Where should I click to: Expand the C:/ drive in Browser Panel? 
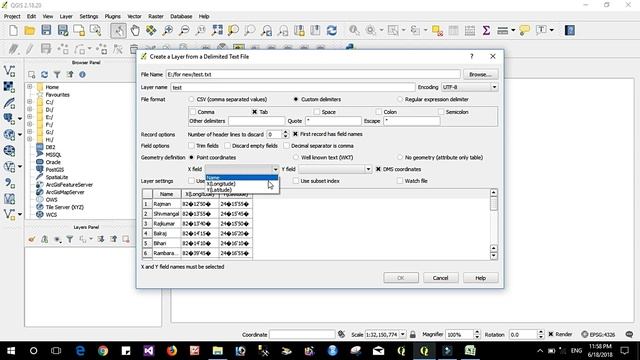[29, 102]
